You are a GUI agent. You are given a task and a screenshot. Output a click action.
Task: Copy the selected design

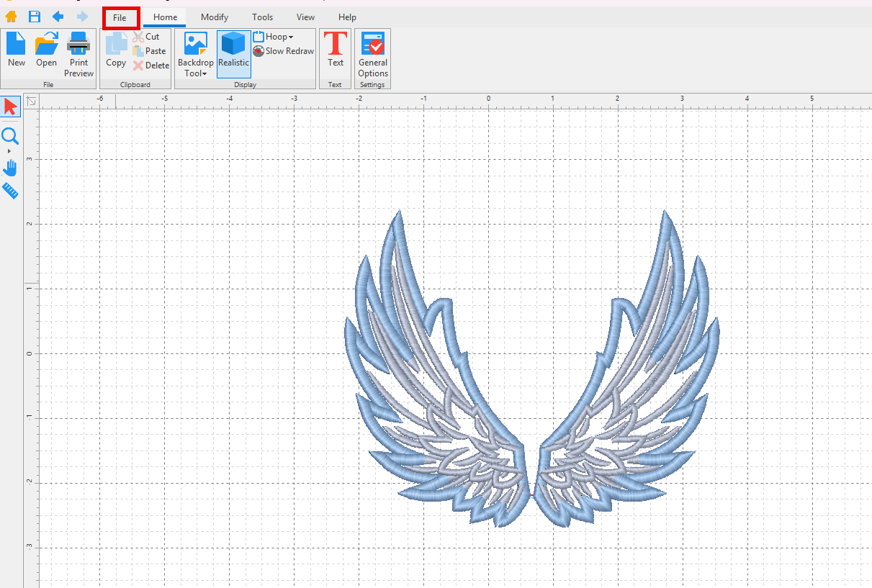point(116,50)
